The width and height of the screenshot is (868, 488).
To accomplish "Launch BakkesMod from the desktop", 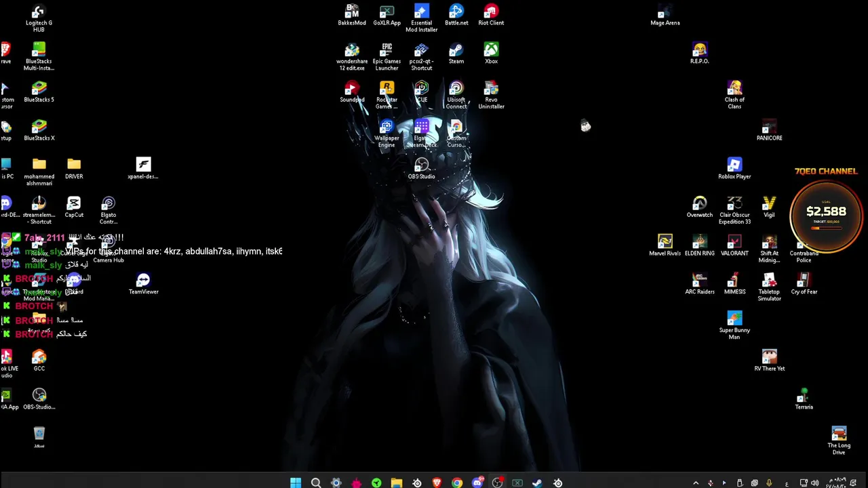I will (x=351, y=15).
